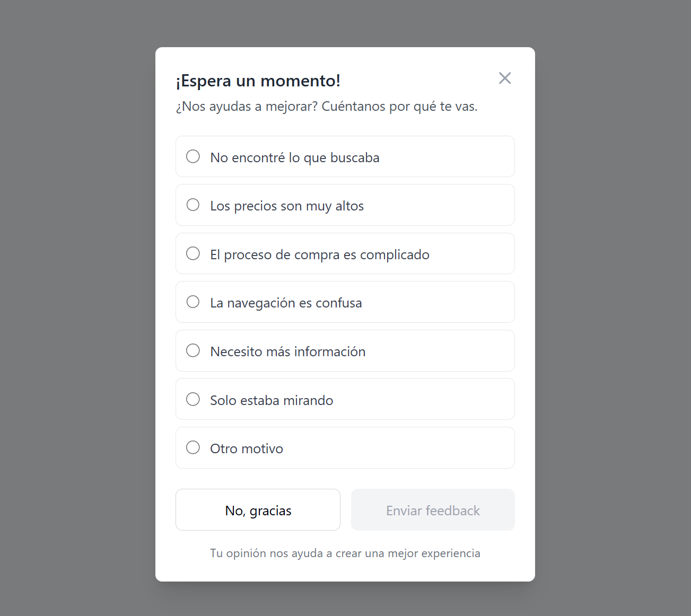This screenshot has width=691, height=616.
Task: Click the "¡Espera un momento!" dialog heading
Action: [258, 81]
